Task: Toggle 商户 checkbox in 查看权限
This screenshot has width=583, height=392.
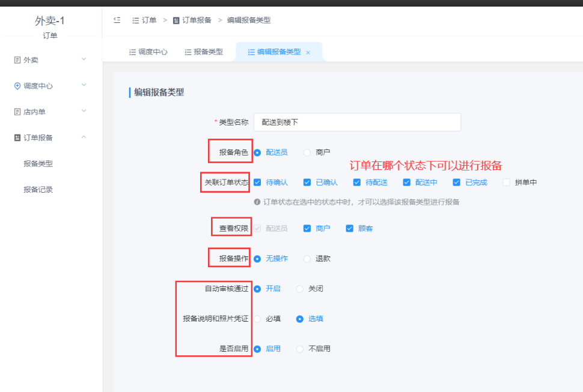Action: point(307,228)
